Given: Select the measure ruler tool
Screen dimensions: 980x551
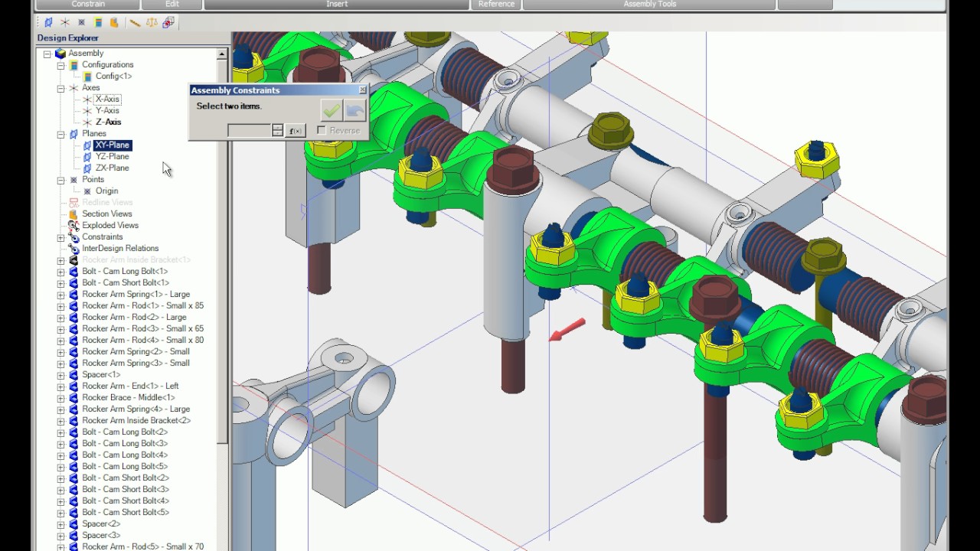Looking at the screenshot, I should click(135, 22).
